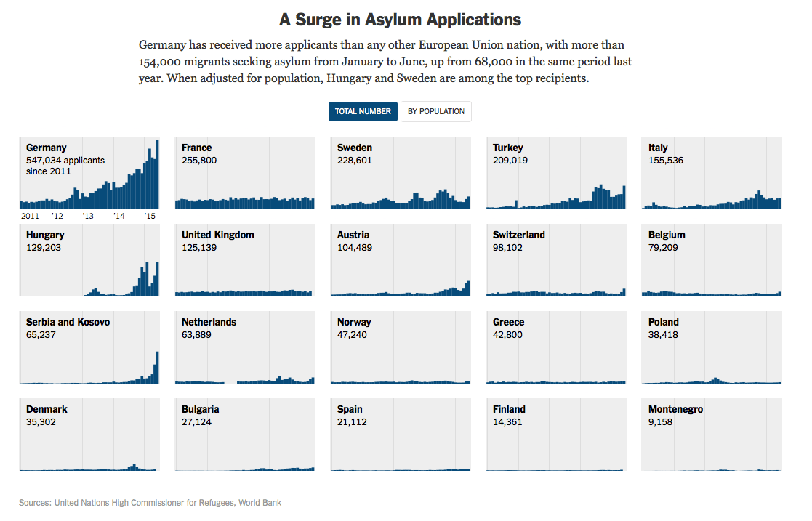This screenshot has width=812, height=521.
Task: Click the 2011 axis label under Germany
Action: click(30, 217)
